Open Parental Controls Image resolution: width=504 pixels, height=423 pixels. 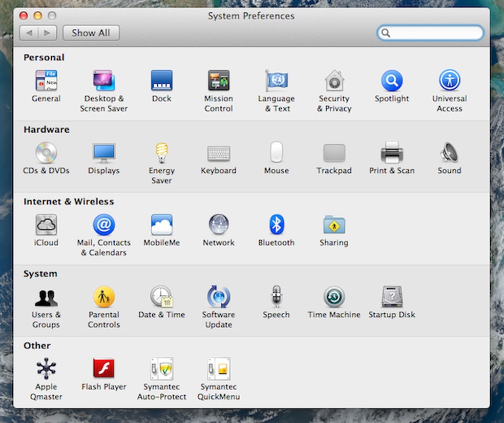pyautogui.click(x=104, y=297)
